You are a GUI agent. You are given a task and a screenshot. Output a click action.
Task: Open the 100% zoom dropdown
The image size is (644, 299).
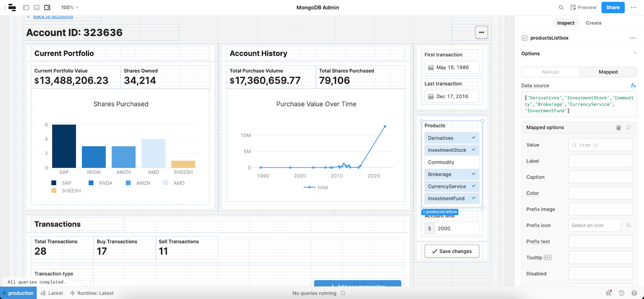pyautogui.click(x=70, y=7)
